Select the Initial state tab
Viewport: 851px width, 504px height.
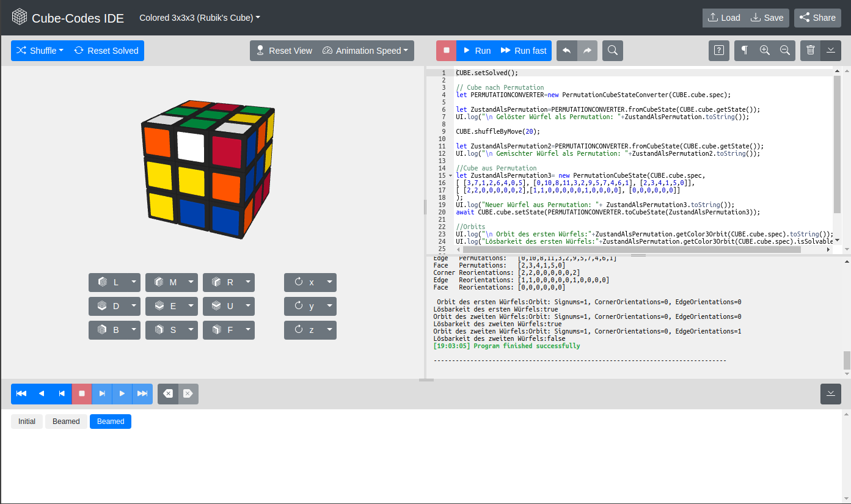point(26,421)
